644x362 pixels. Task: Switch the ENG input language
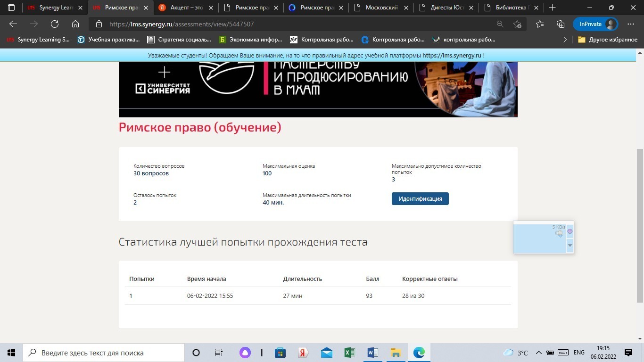coord(579,353)
